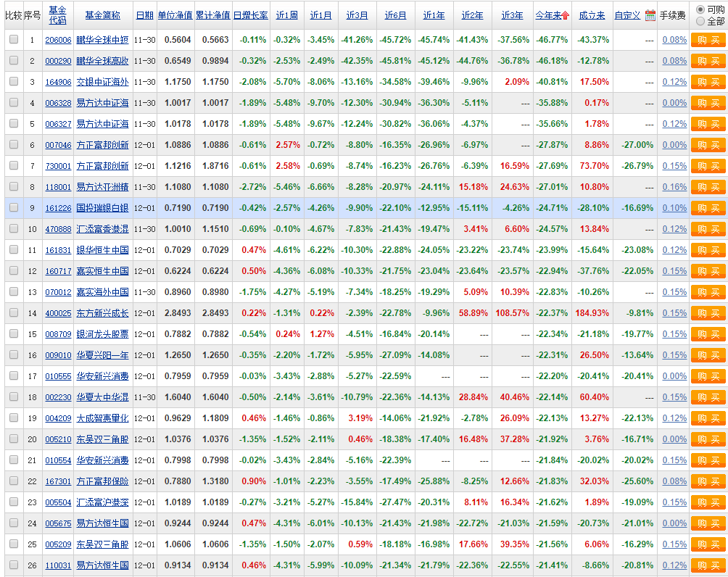Image resolution: width=728 pixels, height=577 pixels.
Task: Buy fund 400025 via 购买 button
Action: [708, 313]
